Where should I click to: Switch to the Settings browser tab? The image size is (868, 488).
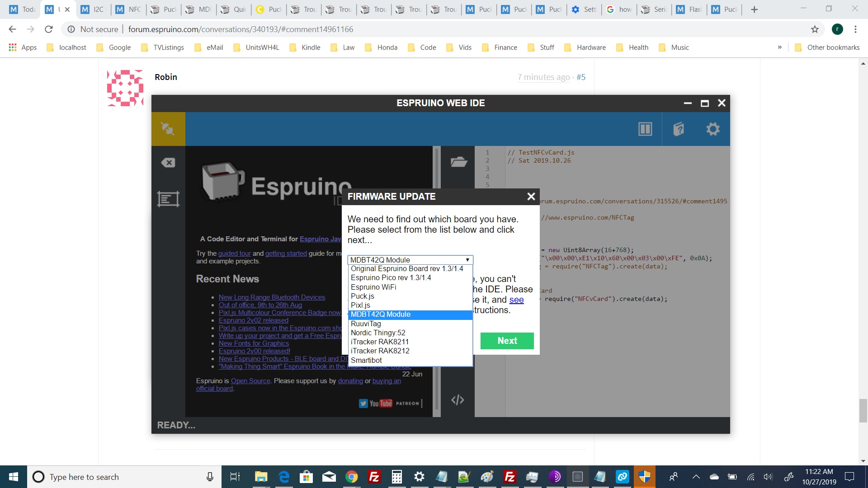point(584,9)
